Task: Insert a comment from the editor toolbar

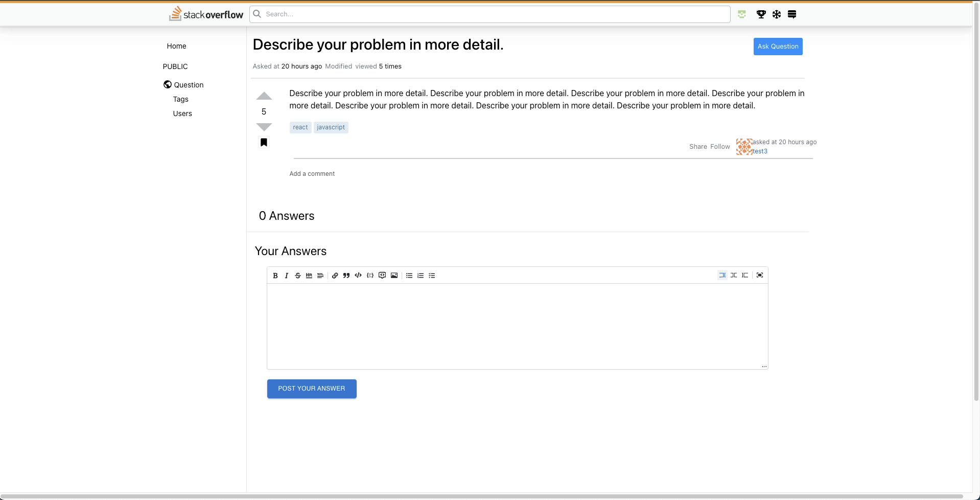Action: coord(382,276)
